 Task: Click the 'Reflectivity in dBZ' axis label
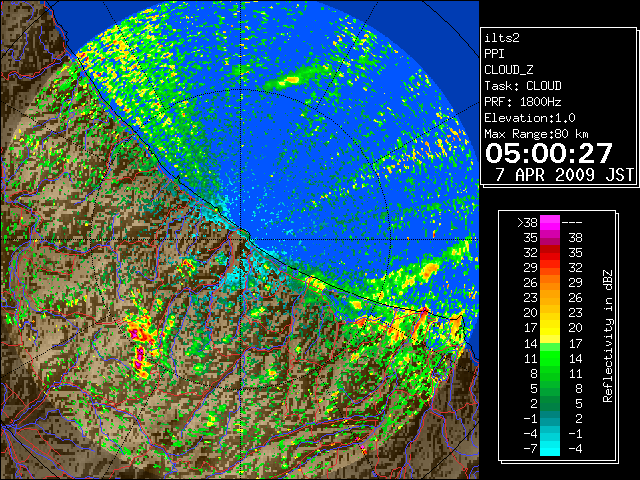[608, 336]
